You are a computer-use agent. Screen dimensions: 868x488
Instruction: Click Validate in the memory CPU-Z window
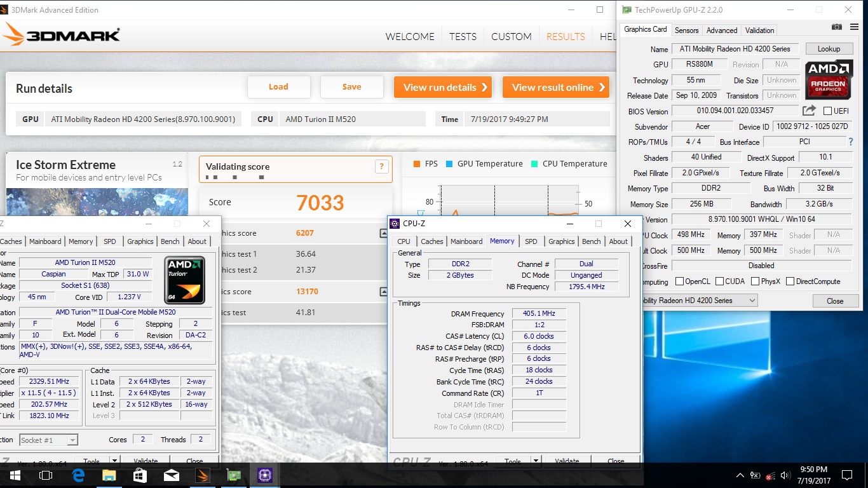point(567,461)
